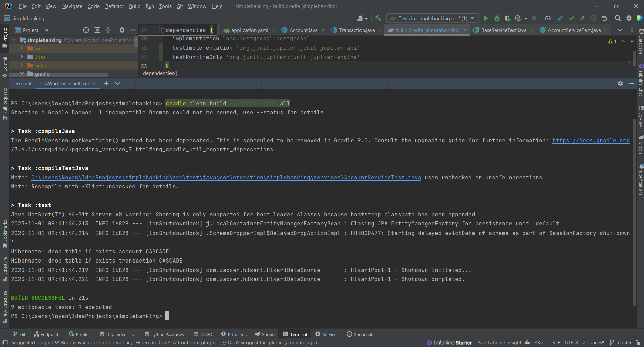
Task: Toggle Pull Requests tool window
Action: (5, 104)
